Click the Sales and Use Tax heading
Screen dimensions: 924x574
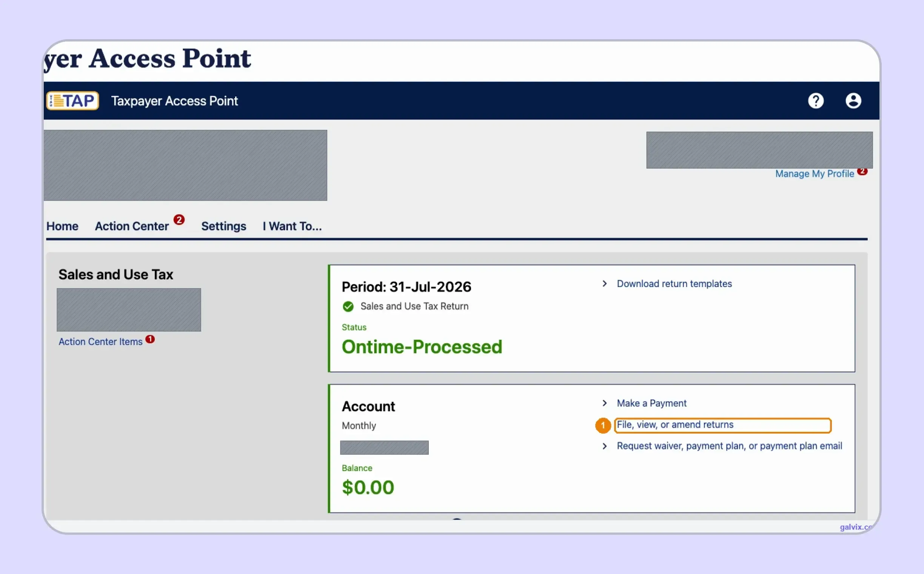115,275
